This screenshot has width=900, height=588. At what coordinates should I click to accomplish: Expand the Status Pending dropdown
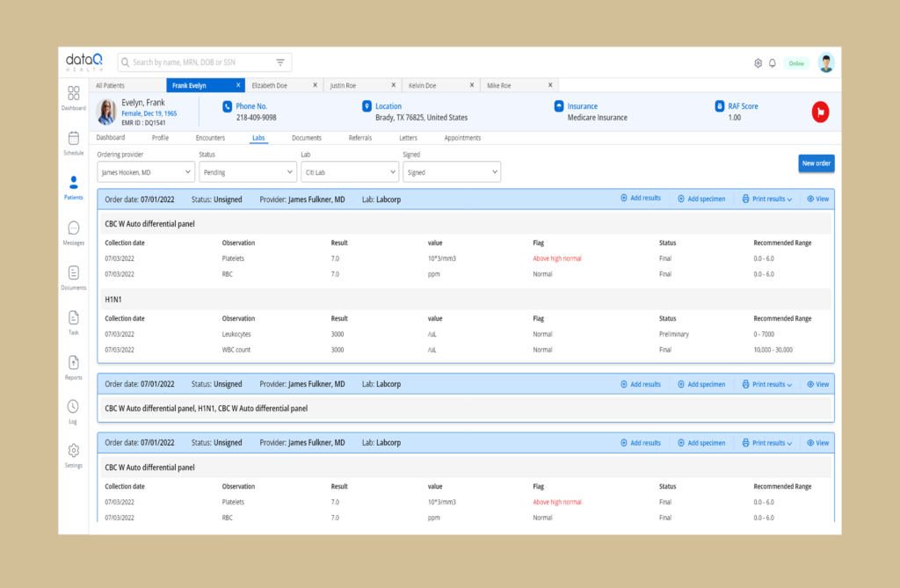pyautogui.click(x=248, y=172)
